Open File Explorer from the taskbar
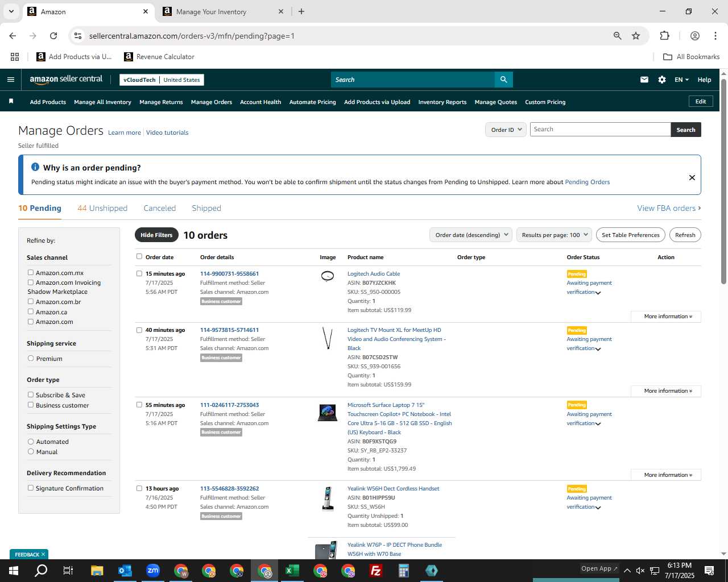The width and height of the screenshot is (728, 582). coord(97,571)
